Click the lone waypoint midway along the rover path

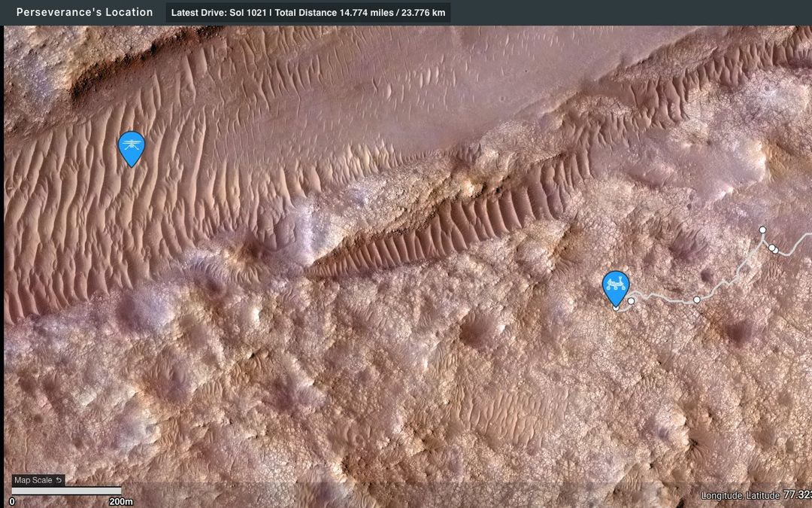point(696,300)
